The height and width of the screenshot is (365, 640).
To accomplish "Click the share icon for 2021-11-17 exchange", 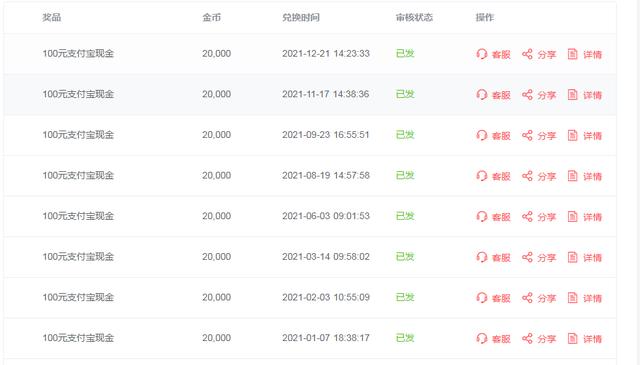I will click(x=527, y=95).
